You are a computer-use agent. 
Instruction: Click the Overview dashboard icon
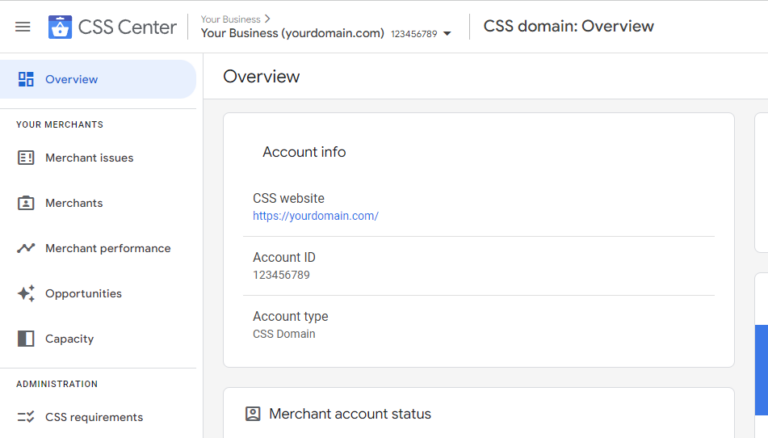26,79
